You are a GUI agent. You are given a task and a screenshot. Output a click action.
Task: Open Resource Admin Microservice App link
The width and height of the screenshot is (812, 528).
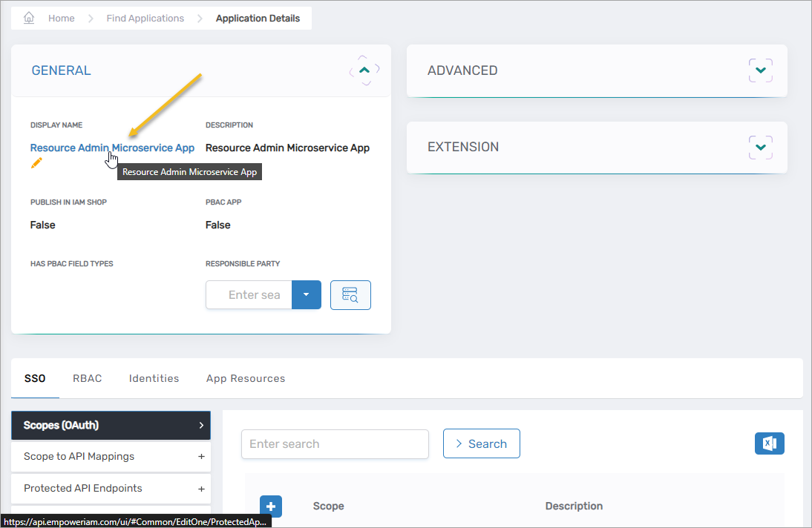coord(112,148)
